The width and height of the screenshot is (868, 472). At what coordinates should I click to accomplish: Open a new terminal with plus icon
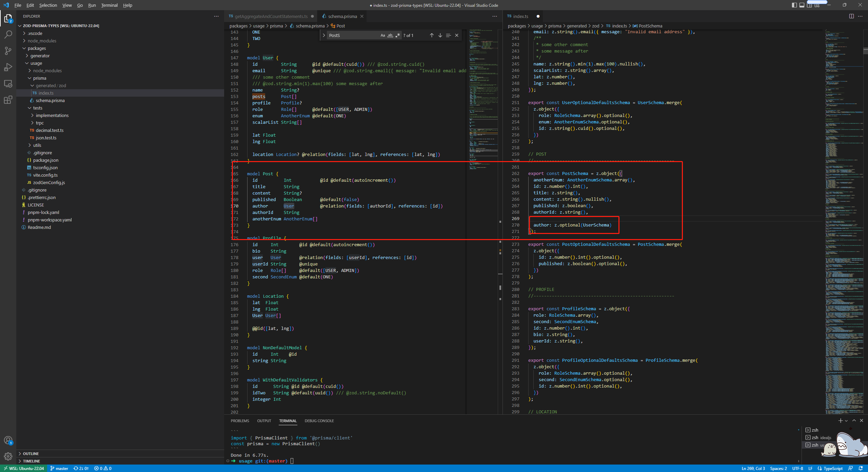840,420
